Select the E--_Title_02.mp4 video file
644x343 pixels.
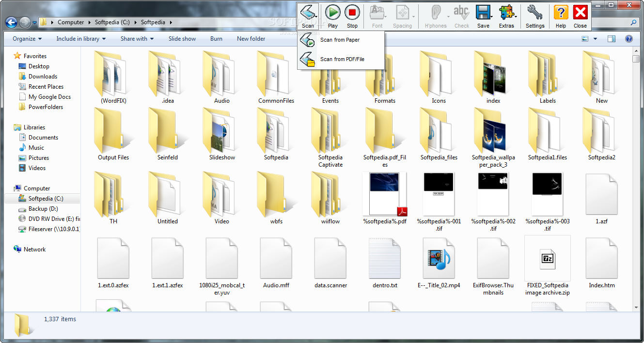tap(439, 262)
